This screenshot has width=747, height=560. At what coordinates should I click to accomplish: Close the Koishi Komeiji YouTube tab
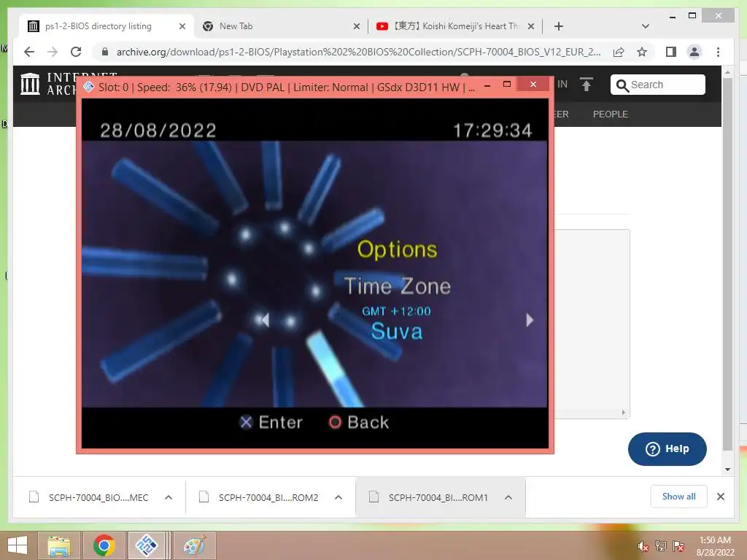pyautogui.click(x=531, y=26)
